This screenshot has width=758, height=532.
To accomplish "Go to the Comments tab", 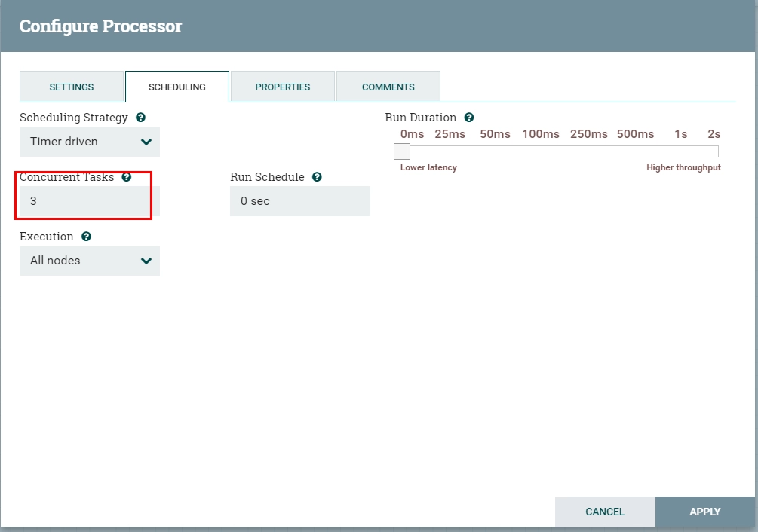I will pyautogui.click(x=388, y=87).
